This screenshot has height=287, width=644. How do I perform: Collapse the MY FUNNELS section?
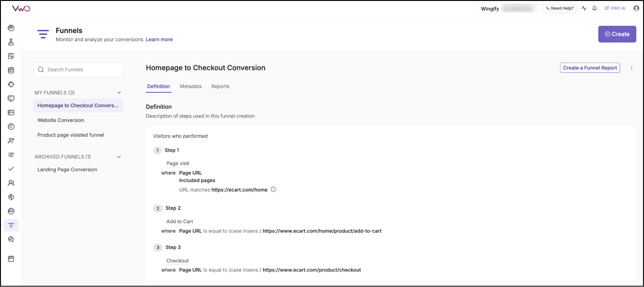(119, 93)
